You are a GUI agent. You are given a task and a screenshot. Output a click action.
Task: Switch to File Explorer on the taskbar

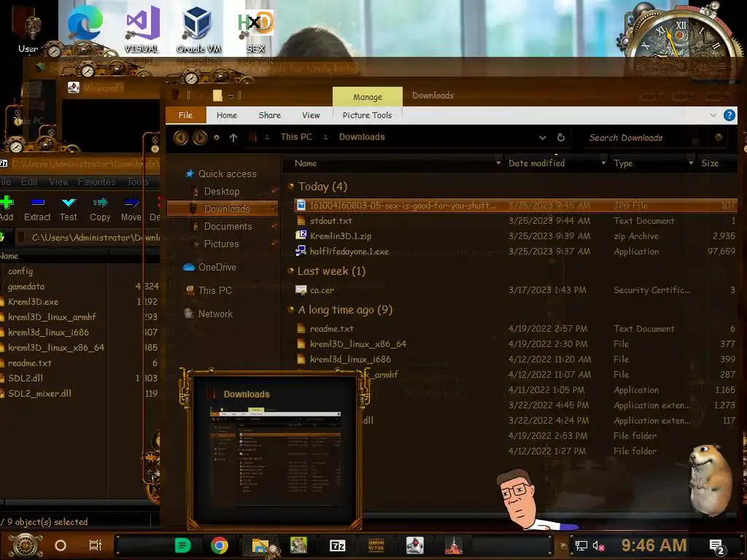pyautogui.click(x=261, y=545)
